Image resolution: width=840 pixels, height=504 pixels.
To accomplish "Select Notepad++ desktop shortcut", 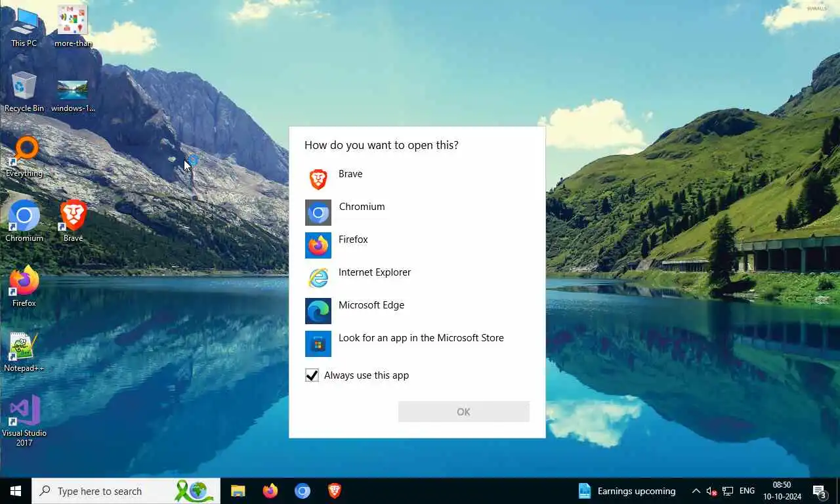I will [x=24, y=352].
